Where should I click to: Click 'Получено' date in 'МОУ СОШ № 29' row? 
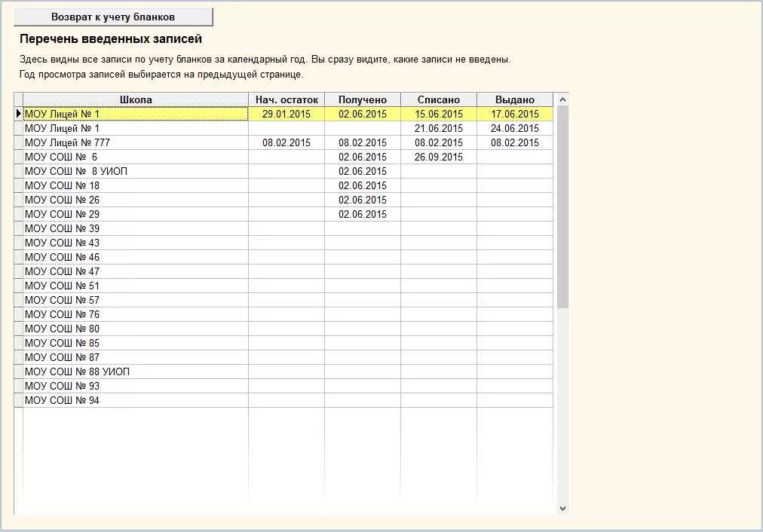point(363,215)
